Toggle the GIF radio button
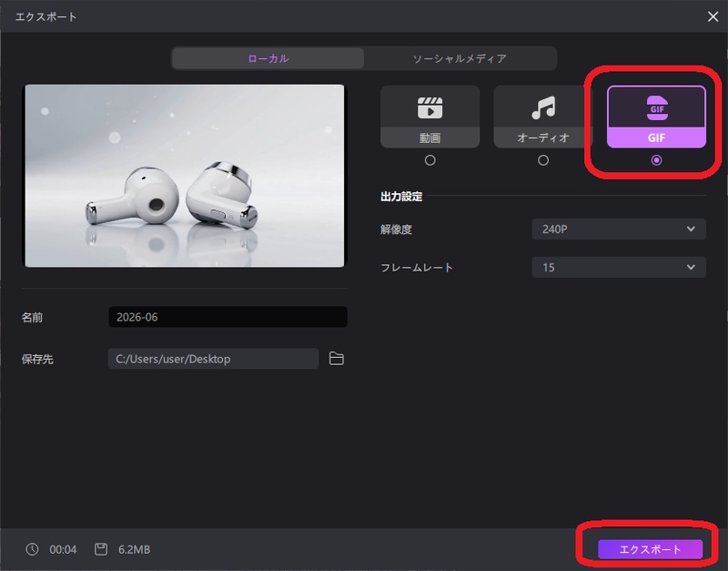This screenshot has height=571, width=728. [x=656, y=160]
